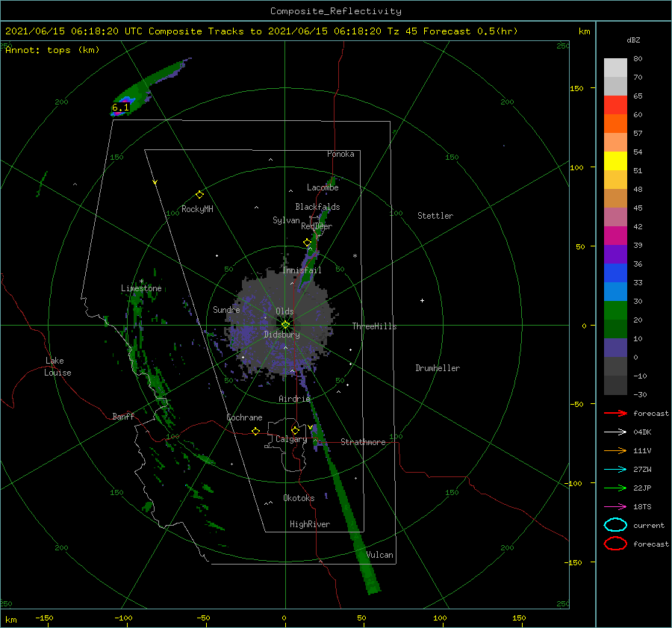The width and height of the screenshot is (672, 628).
Task: Click the cyan current ellipse in legend
Action: point(615,525)
